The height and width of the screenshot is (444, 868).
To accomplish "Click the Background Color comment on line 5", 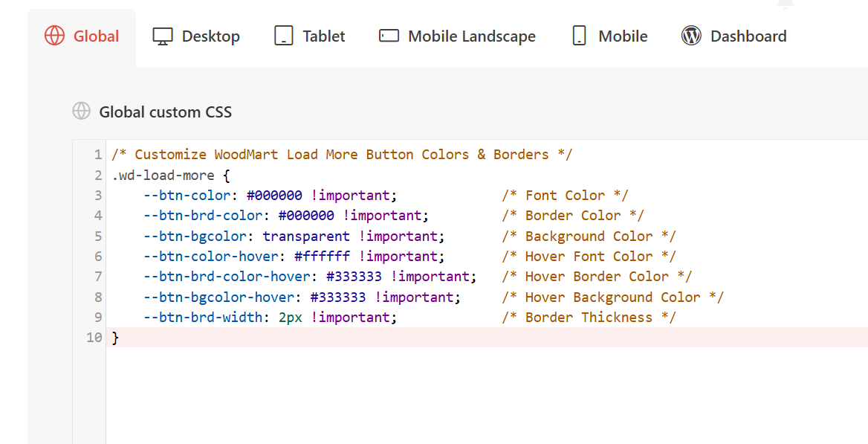I will click(x=589, y=237).
